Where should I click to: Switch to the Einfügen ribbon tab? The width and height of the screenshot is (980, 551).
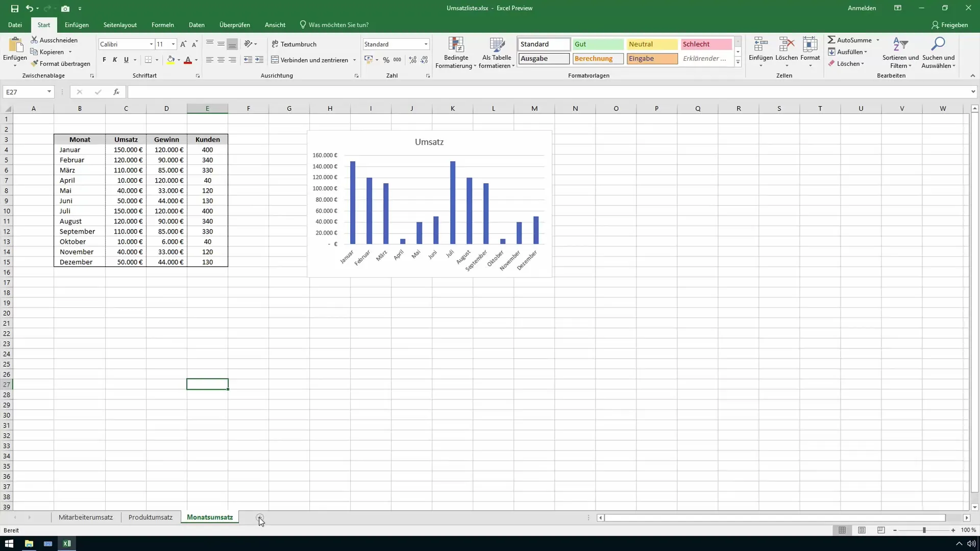point(77,25)
